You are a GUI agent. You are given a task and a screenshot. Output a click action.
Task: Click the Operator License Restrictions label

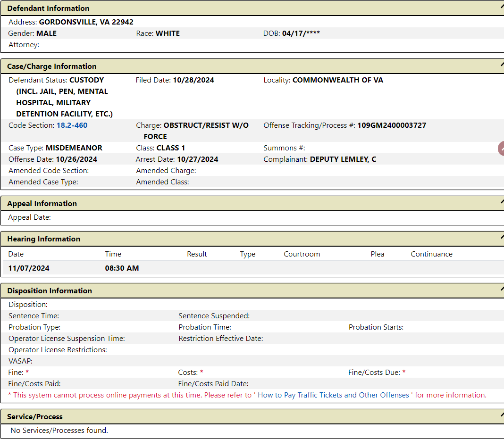(x=58, y=350)
